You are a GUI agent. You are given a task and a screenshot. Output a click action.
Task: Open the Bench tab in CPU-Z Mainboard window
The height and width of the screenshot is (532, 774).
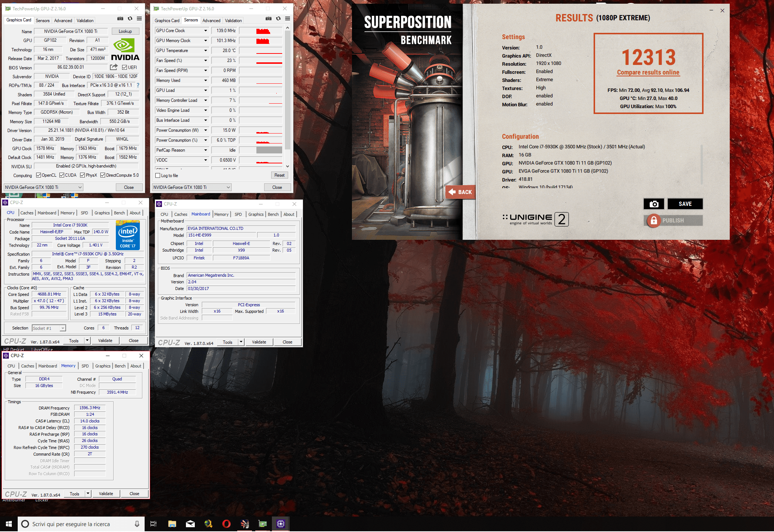pyautogui.click(x=273, y=214)
